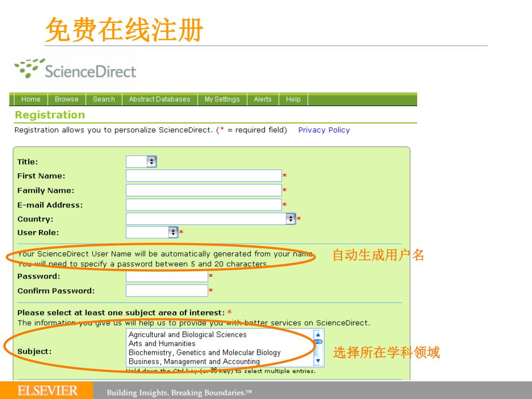Image resolution: width=532 pixels, height=399 pixels.
Task: Expand the Title dropdown
Action: click(151, 162)
